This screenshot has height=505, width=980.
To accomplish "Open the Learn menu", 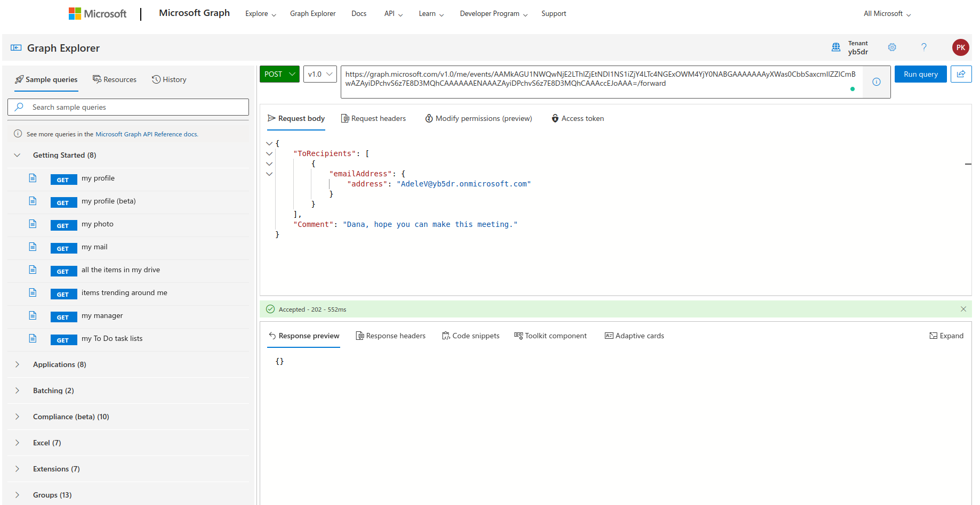I will tap(431, 14).
